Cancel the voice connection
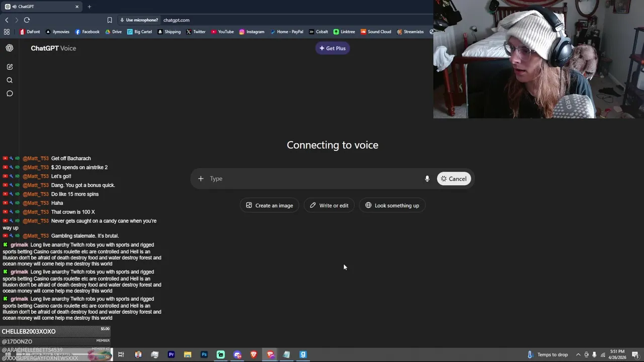The height and width of the screenshot is (362, 644). (454, 178)
